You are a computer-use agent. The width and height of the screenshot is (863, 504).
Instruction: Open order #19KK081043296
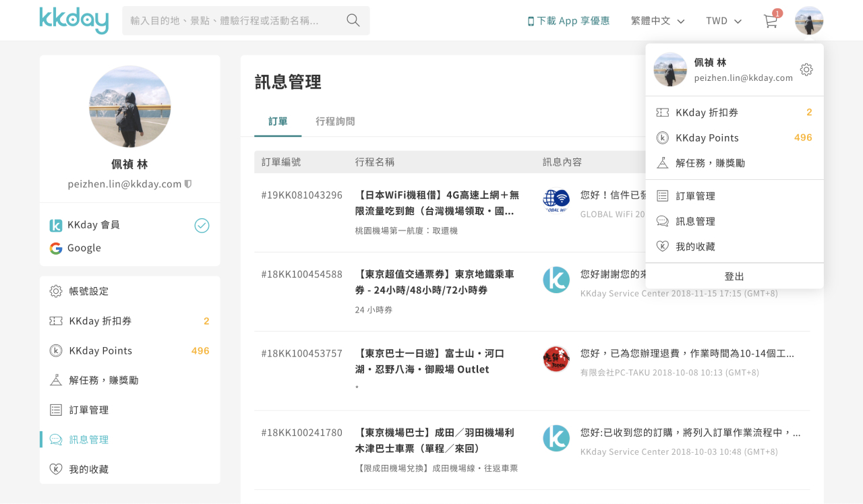(x=301, y=195)
